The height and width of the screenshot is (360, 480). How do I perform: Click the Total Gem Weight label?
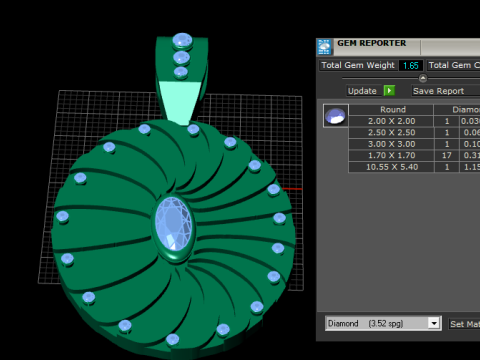pos(358,65)
